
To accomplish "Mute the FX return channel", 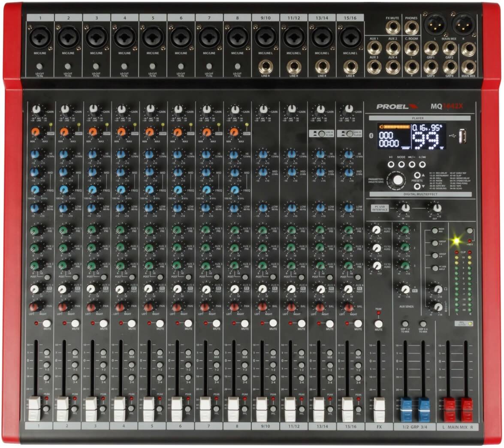I will (x=378, y=324).
